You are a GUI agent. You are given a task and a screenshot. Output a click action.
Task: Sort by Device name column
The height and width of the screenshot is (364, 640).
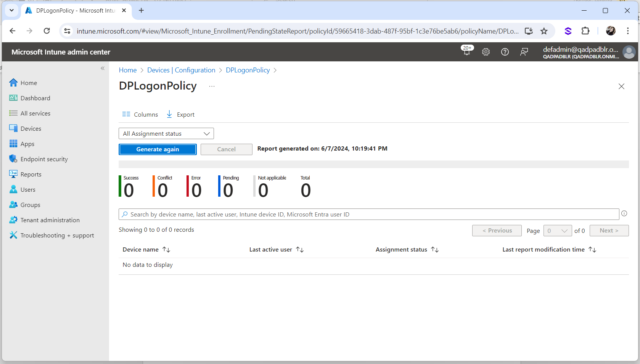coord(146,250)
